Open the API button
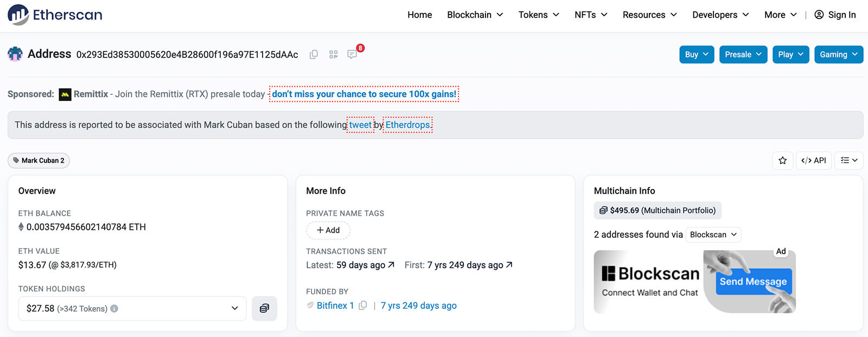Image resolution: width=868 pixels, height=337 pixels. pyautogui.click(x=813, y=160)
